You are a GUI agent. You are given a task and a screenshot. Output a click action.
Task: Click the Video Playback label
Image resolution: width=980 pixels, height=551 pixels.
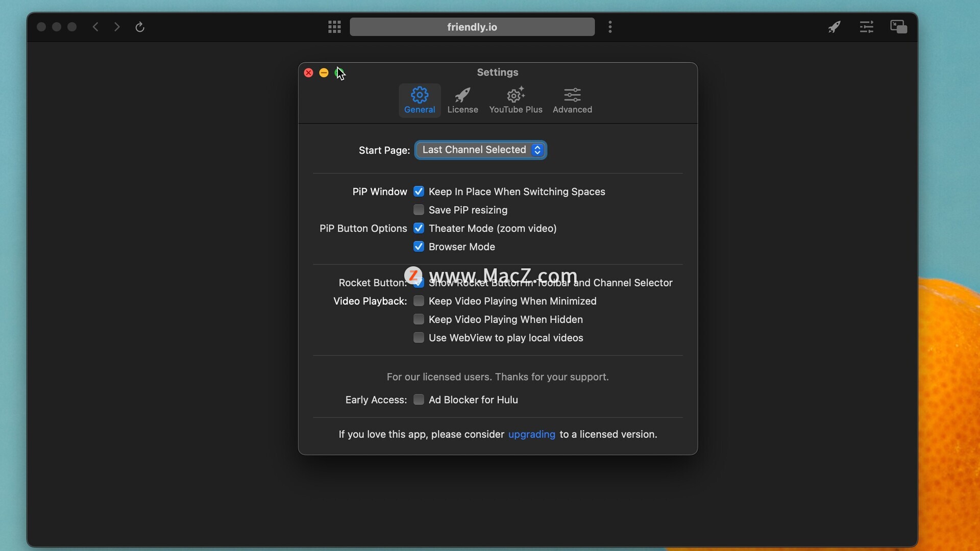pyautogui.click(x=370, y=302)
